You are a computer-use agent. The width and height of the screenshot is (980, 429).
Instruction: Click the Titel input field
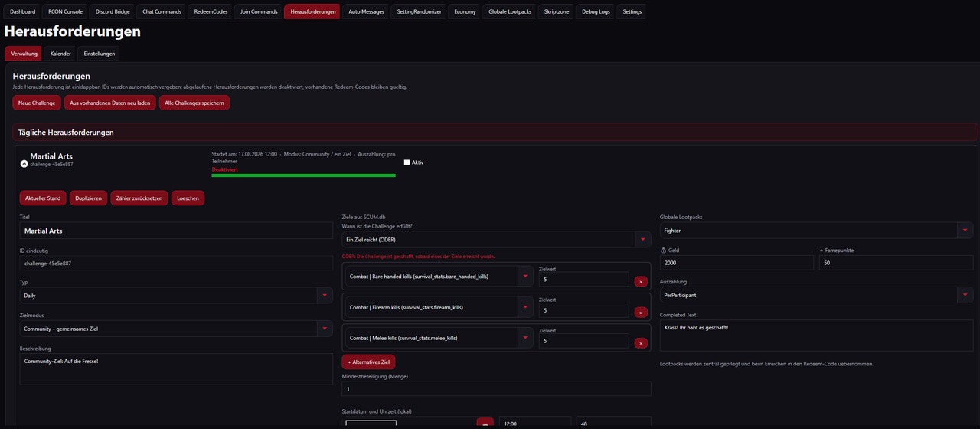tap(176, 231)
